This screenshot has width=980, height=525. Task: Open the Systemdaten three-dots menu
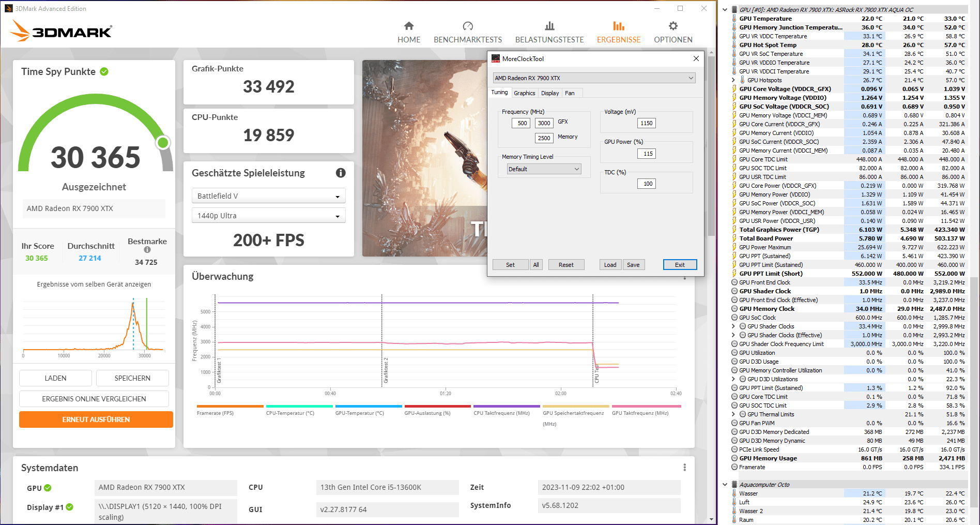click(x=684, y=468)
